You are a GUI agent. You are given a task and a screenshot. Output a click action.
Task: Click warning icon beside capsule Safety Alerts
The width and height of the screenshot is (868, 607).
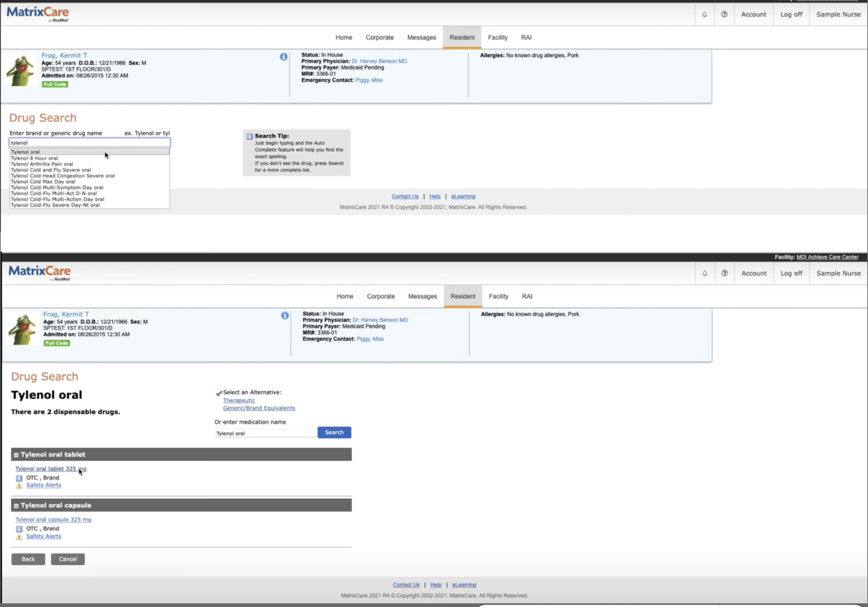[x=19, y=537]
